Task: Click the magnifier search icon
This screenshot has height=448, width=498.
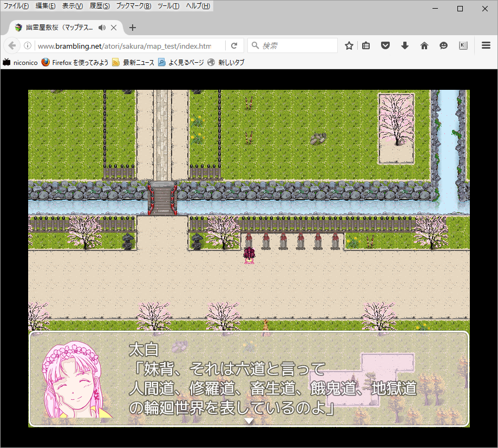Action: (255, 45)
